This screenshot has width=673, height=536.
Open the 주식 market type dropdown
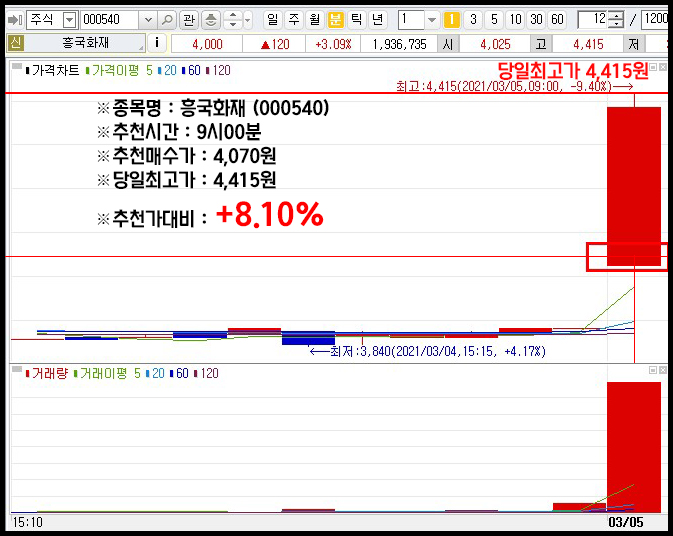coord(70,20)
